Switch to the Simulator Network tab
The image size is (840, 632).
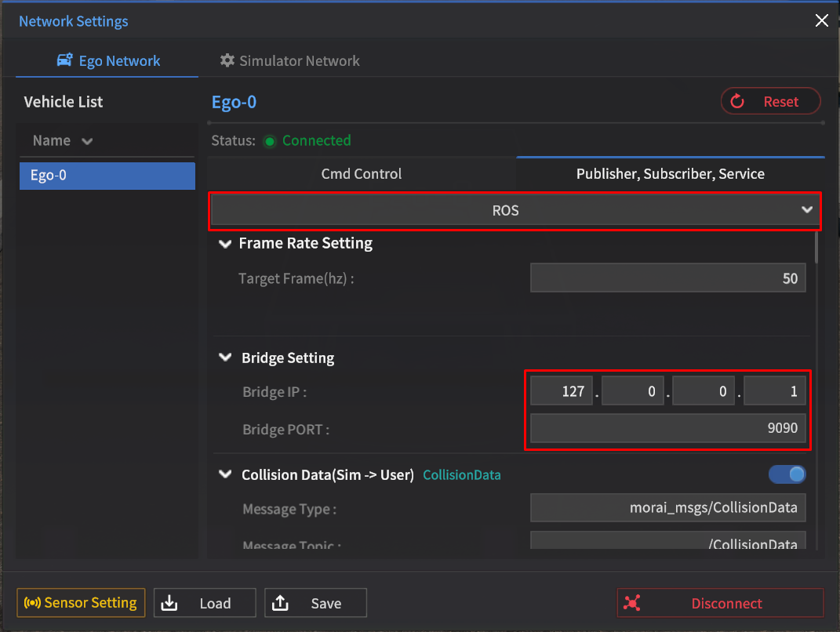click(289, 60)
